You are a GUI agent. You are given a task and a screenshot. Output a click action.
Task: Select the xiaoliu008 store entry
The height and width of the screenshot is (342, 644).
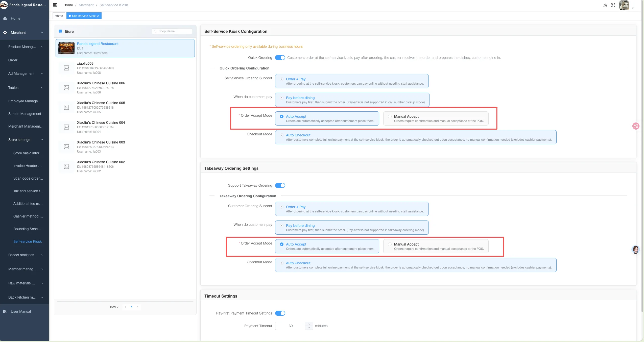coord(125,68)
